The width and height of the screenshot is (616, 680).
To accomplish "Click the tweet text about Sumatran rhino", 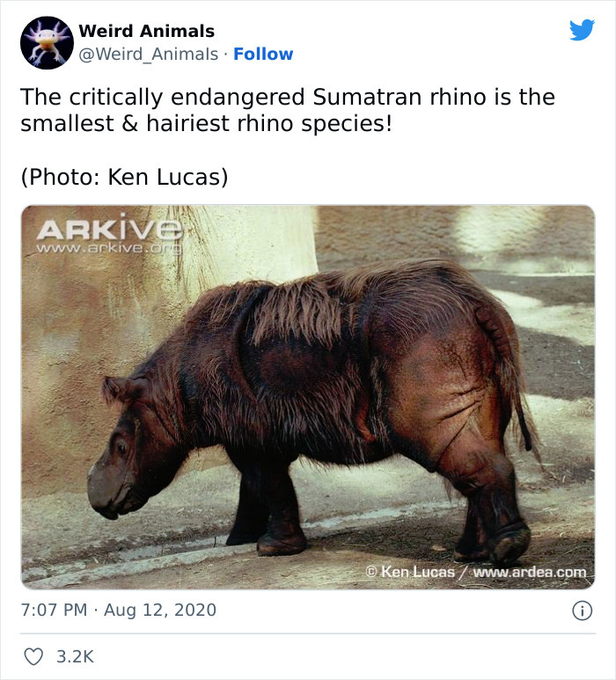I will (x=287, y=97).
